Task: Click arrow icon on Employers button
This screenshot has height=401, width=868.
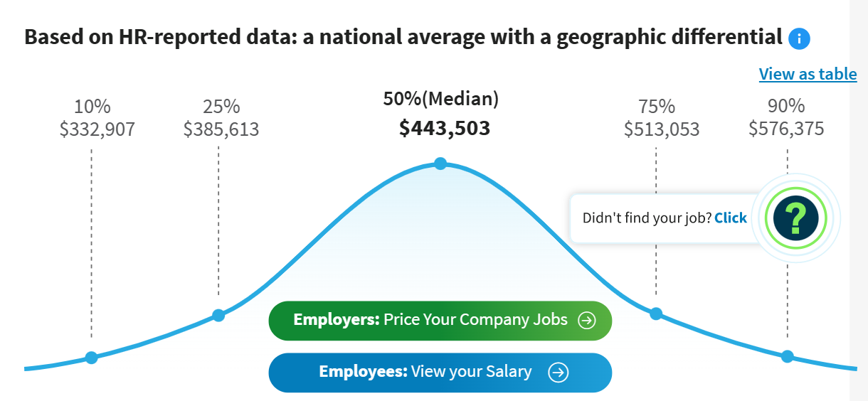Action: tap(586, 321)
